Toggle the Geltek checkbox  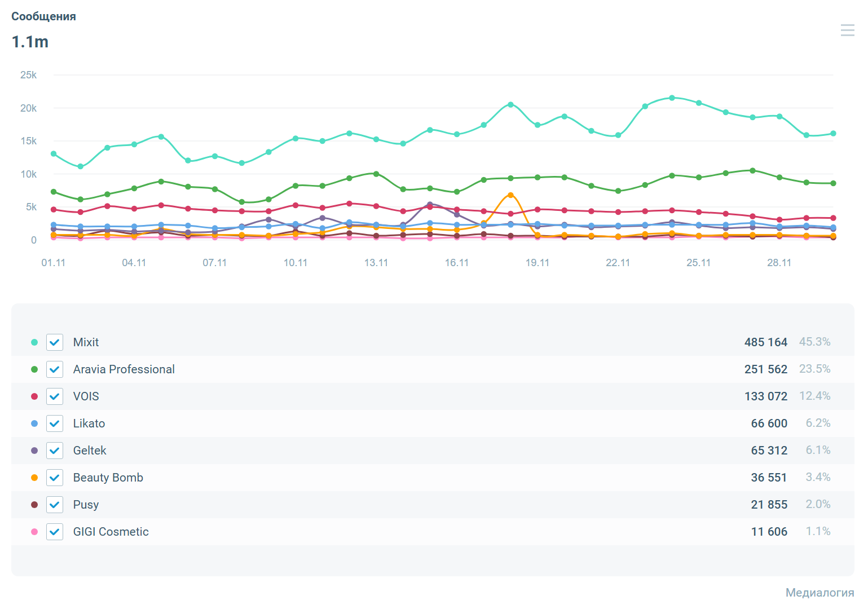[55, 451]
